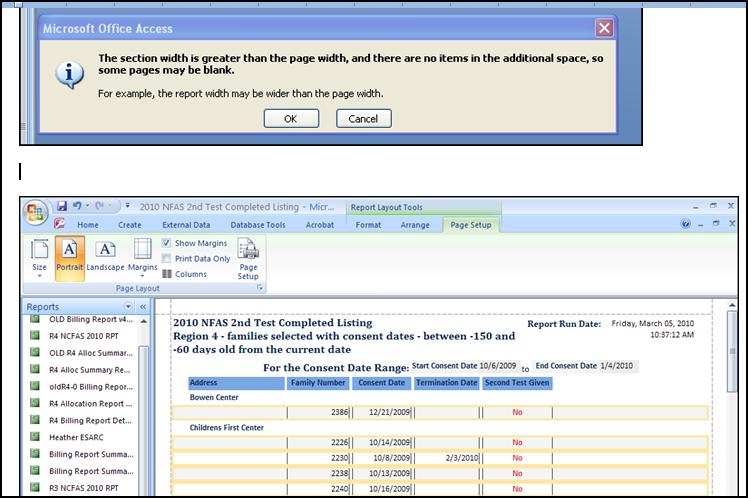
Task: Select Landscape orientation
Action: coord(105,258)
